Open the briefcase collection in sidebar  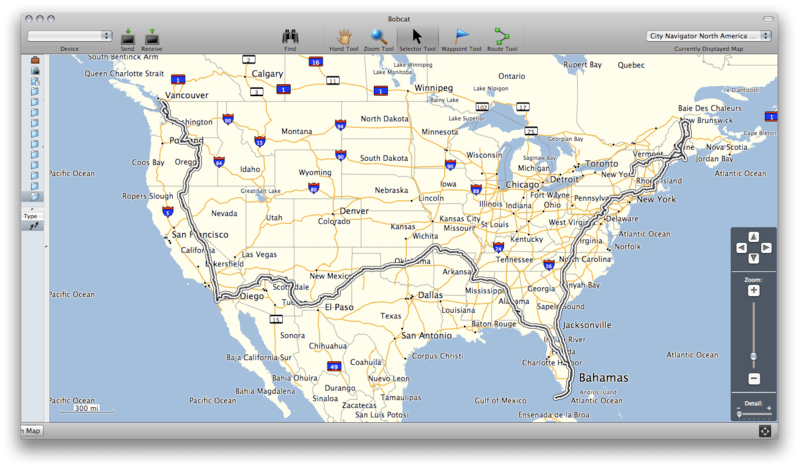35,60
